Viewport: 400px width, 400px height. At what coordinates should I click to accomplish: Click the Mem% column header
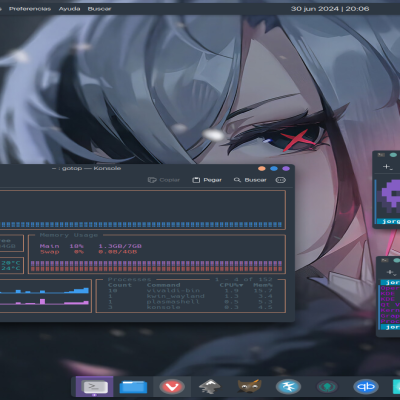tap(263, 285)
